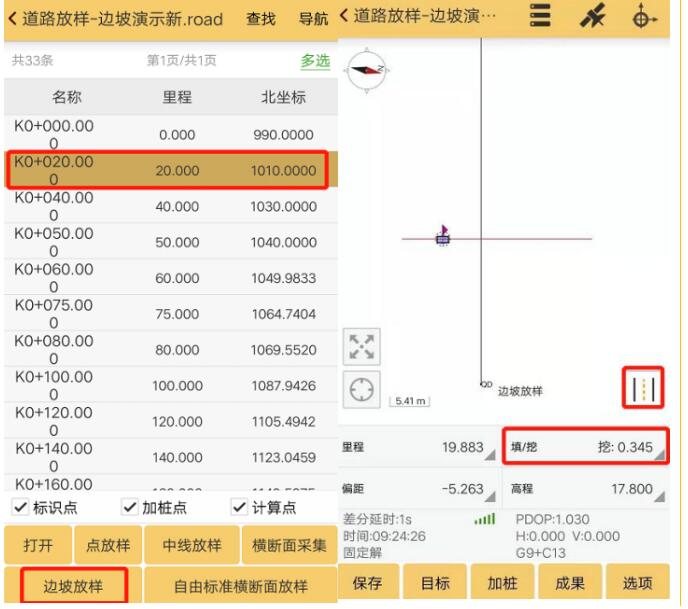This screenshot has width=688, height=609.
Task: Tap the PDOP:1.030 value
Action: [552, 519]
